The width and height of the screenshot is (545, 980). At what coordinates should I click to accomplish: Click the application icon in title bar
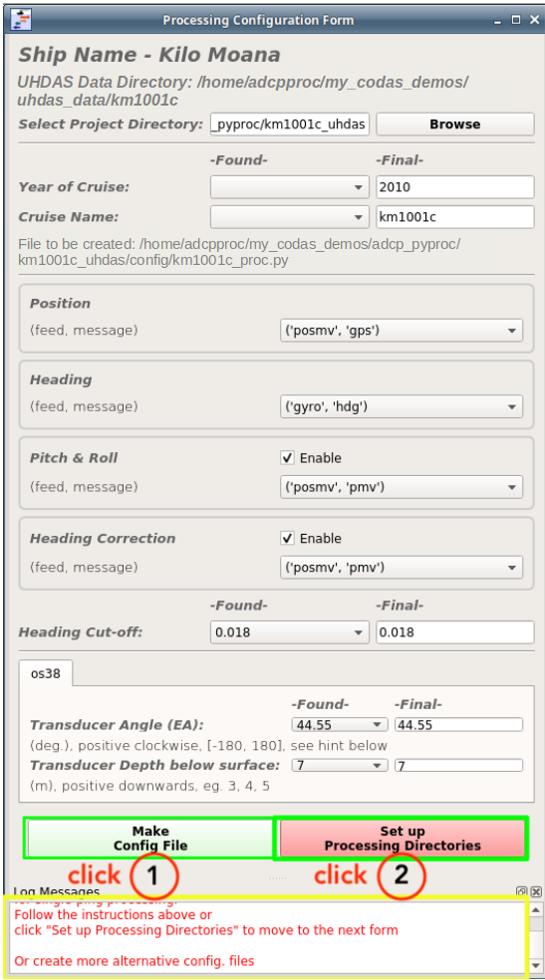pyautogui.click(x=21, y=19)
